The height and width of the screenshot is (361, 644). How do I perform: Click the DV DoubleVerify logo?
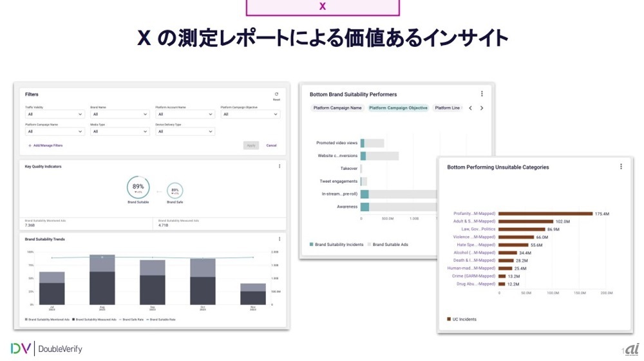[46, 349]
